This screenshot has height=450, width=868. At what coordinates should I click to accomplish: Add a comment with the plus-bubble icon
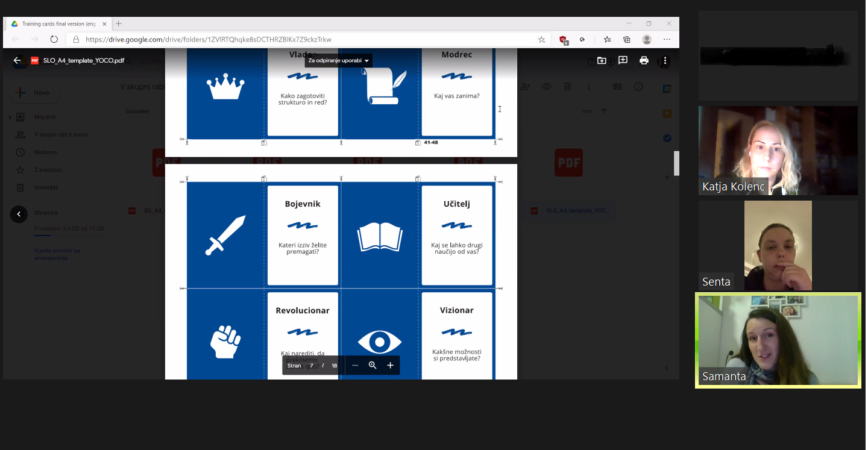pyautogui.click(x=623, y=60)
